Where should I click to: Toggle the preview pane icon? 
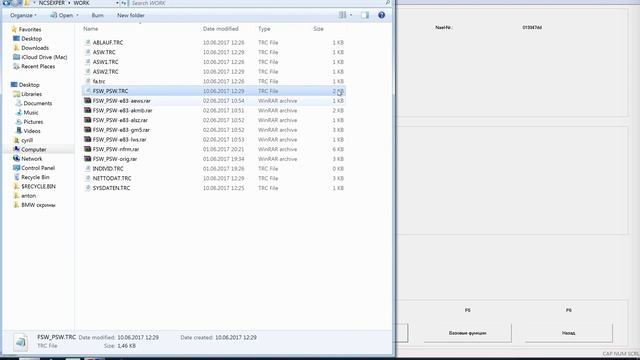[x=364, y=16]
